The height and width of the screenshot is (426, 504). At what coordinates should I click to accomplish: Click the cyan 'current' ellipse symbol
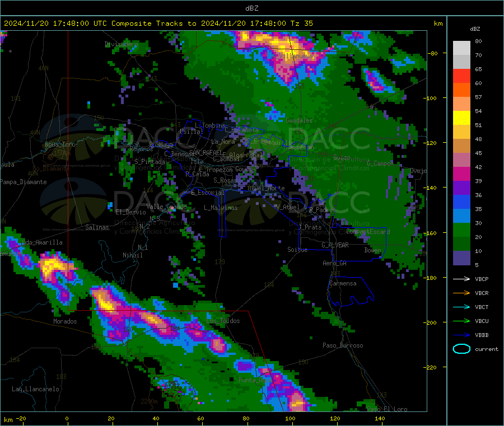click(461, 349)
